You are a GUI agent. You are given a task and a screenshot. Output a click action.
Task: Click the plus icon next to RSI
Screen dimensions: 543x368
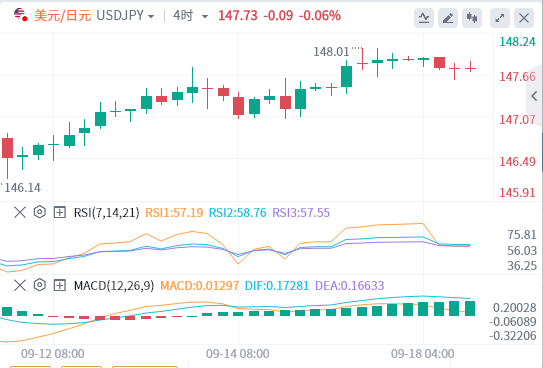60,212
